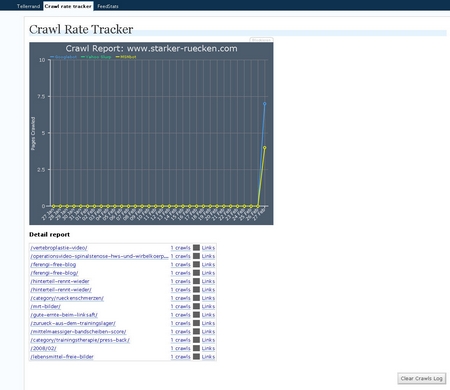Screen dimensions: 450x390
Task: Open the /gute-ernte-beim-linksaft/ link
Action: pos(64,315)
